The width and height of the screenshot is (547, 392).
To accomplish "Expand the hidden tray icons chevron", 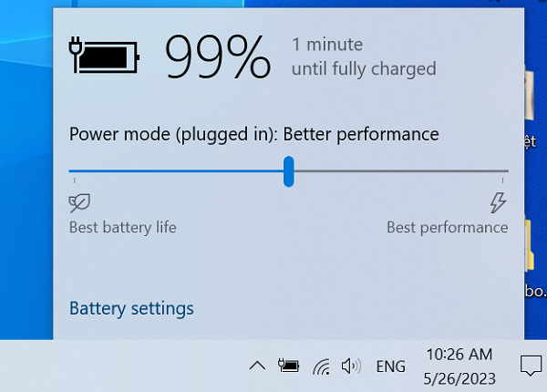I will (257, 366).
